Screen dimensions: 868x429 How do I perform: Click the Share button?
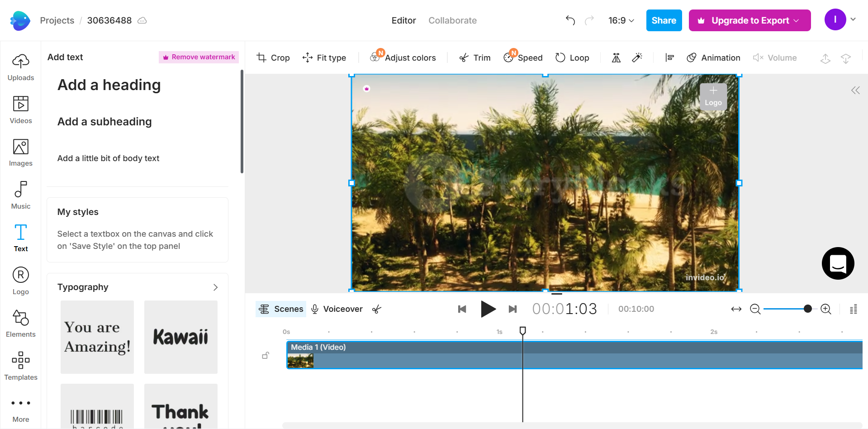point(664,20)
